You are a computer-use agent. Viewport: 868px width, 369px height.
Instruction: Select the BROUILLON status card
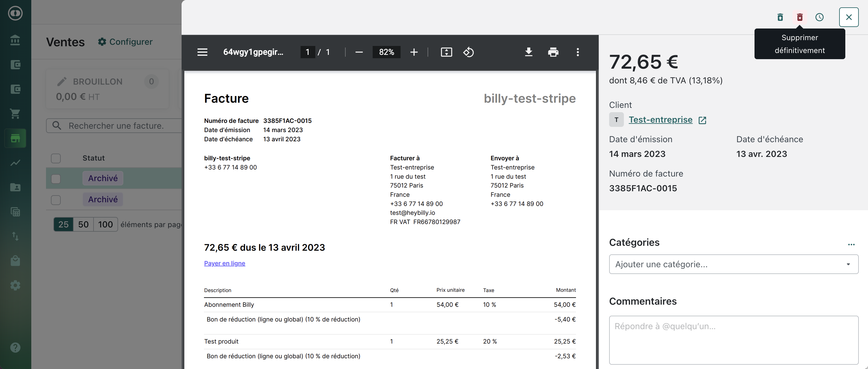(x=107, y=89)
